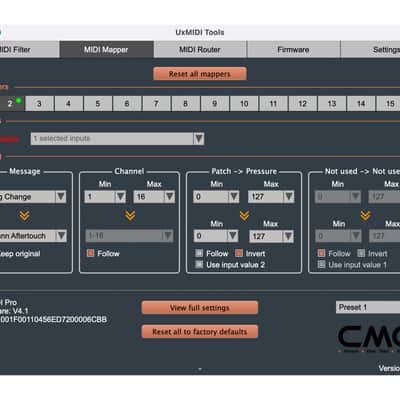This screenshot has height=400, width=400.
Task: Open Pressure output Min dropdown
Action: click(216, 236)
